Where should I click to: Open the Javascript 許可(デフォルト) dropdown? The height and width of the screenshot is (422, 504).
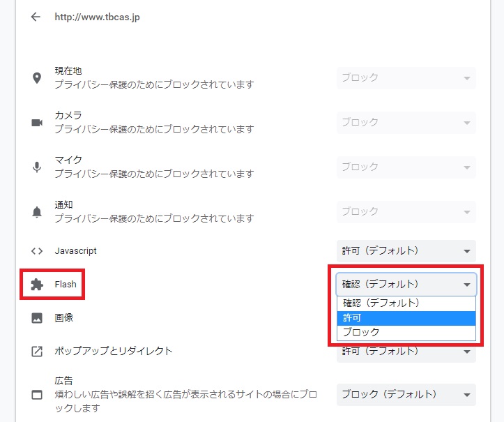pyautogui.click(x=406, y=251)
